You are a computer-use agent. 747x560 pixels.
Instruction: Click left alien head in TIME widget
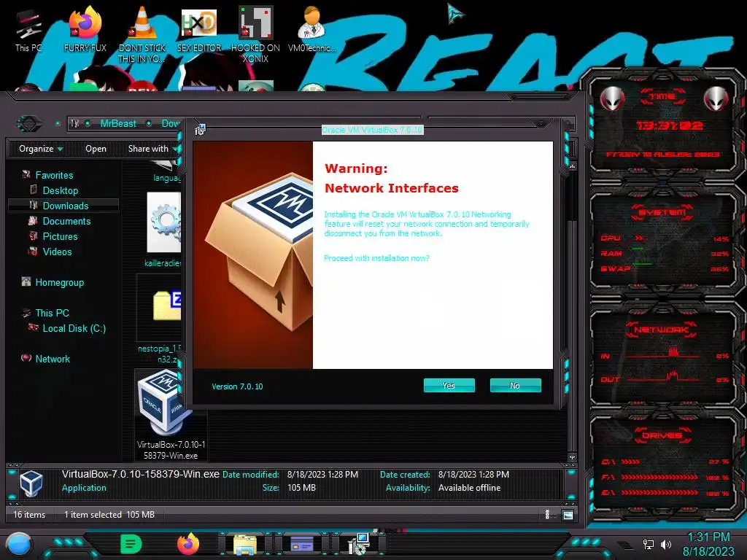coord(612,98)
